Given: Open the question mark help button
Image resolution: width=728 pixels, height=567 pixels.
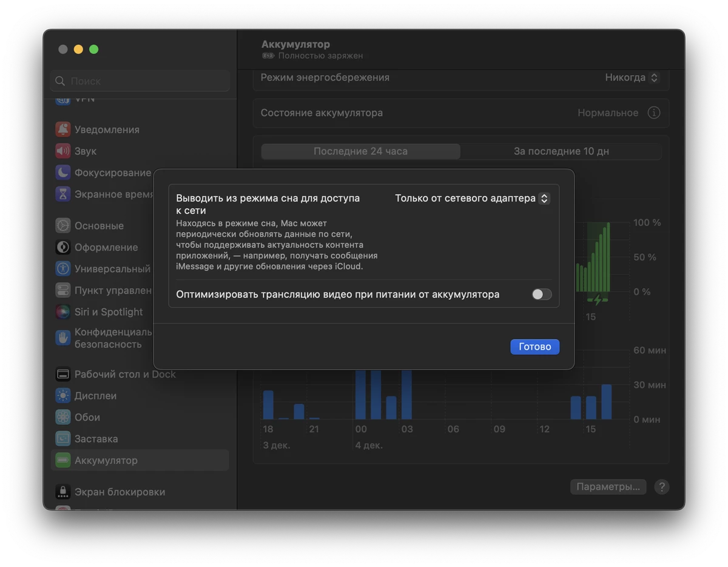Looking at the screenshot, I should click(x=662, y=487).
